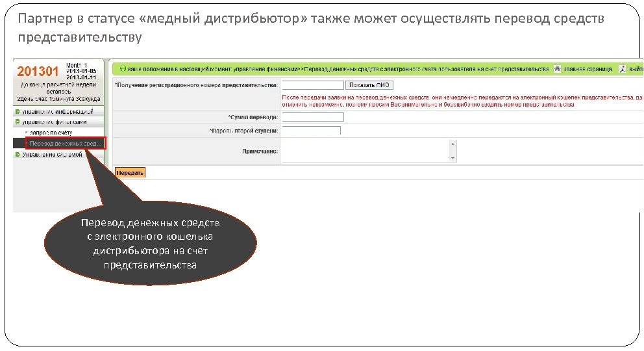Image resolution: width=644 pixels, height=351 pixels.
Task: Click the Получение регистрационного номера представительства label
Action: (196, 85)
